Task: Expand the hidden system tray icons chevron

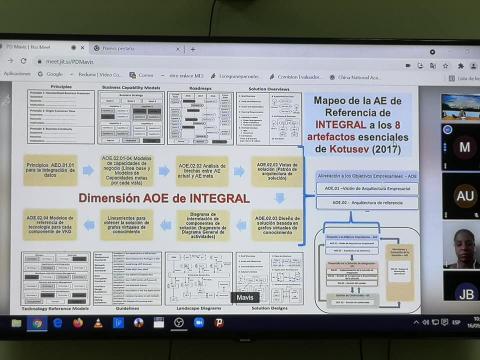Action: coord(416,322)
